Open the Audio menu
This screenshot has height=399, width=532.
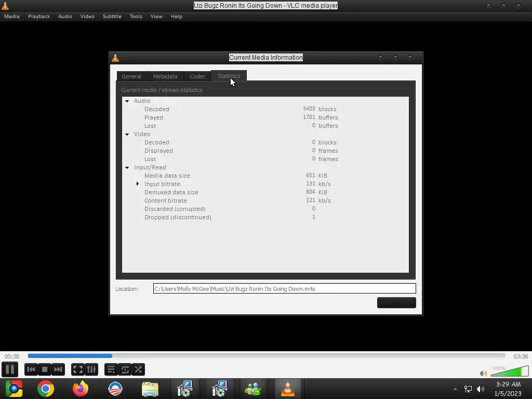65,16
